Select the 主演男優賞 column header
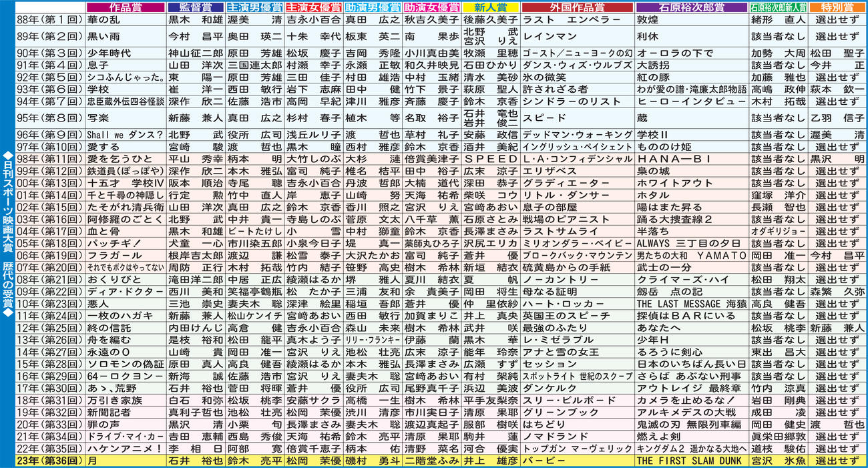This screenshot has width=868, height=468. [254, 7]
